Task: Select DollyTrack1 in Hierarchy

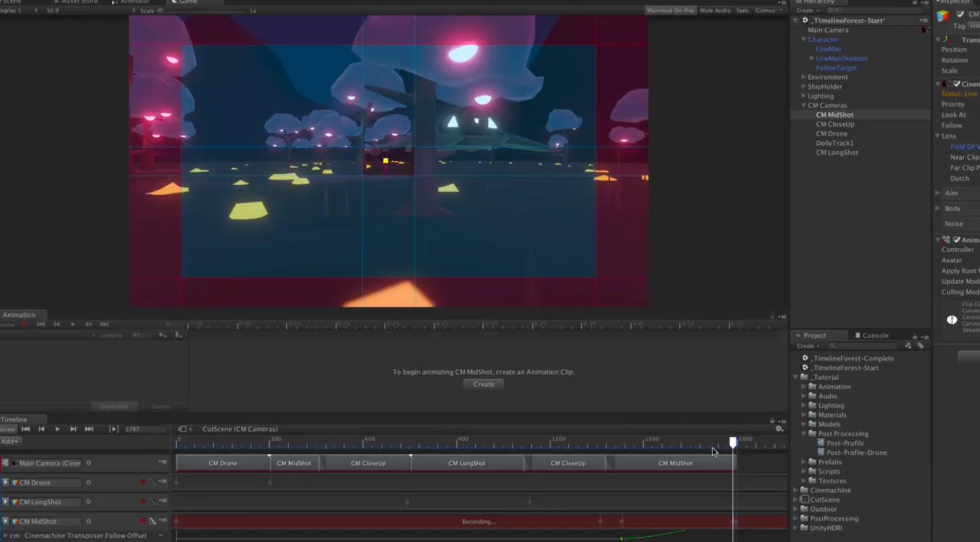Action: tap(834, 143)
